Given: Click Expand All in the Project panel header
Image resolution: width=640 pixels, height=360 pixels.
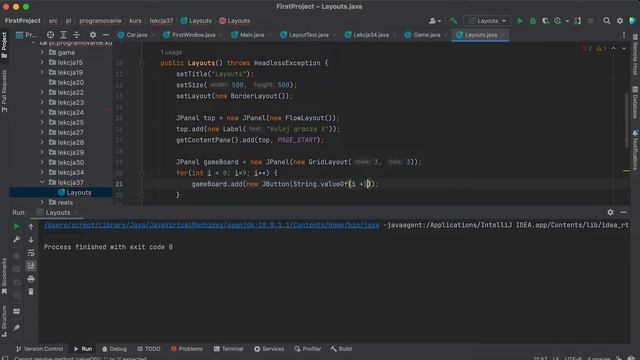Looking at the screenshot, I should pyautogui.click(x=63, y=35).
